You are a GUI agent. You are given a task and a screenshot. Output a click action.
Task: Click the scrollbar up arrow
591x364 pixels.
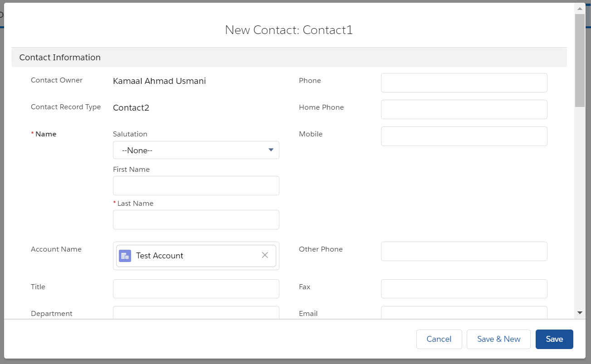coord(579,8)
